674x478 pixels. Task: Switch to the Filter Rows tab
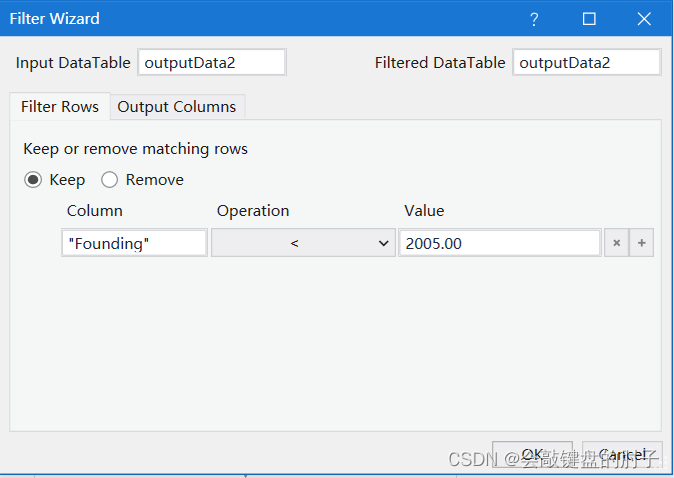point(60,106)
